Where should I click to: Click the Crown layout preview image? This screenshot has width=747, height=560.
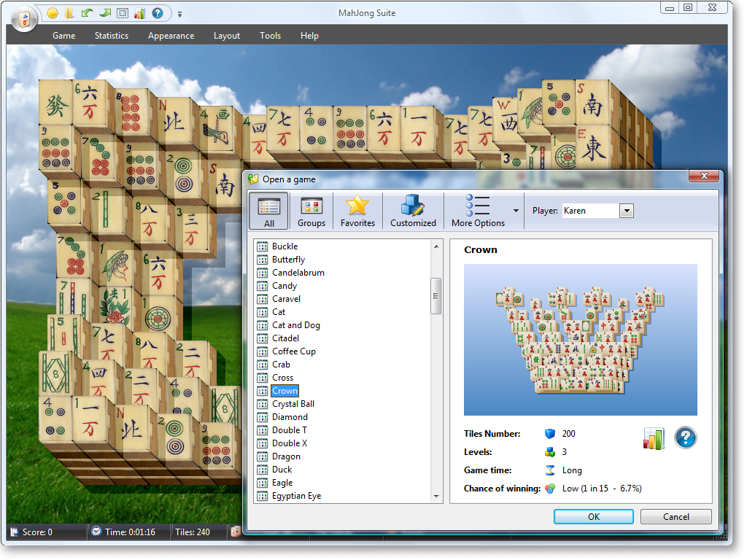point(580,340)
